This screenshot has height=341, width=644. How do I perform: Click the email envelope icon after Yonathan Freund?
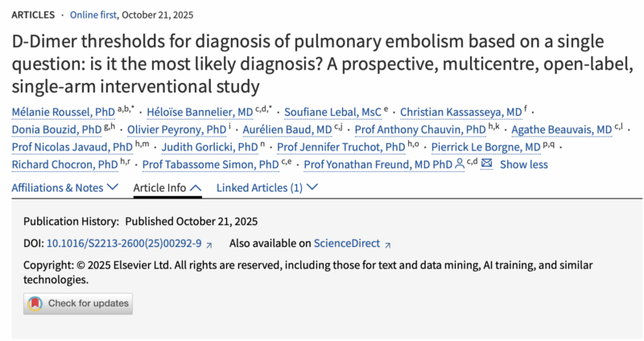(x=486, y=165)
